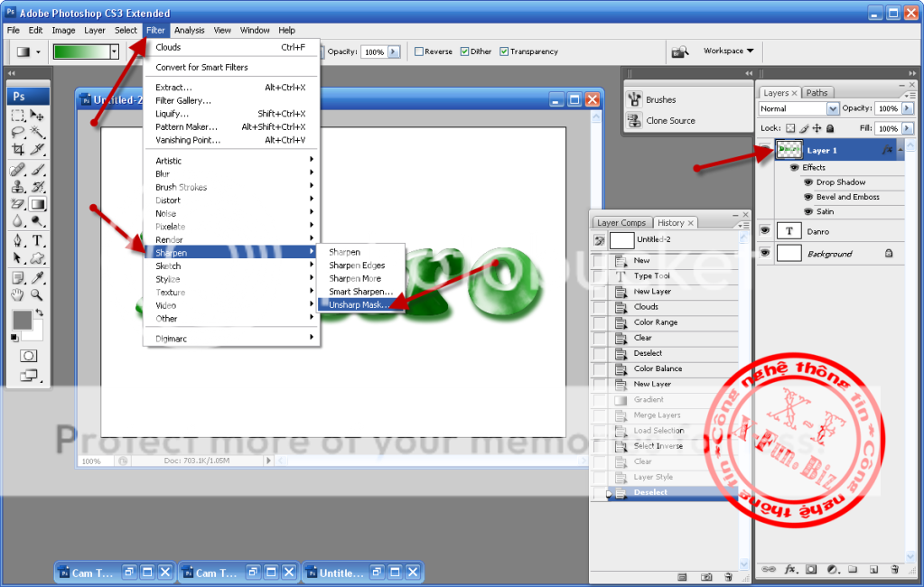The image size is (924, 587).
Task: Hide the Background layer
Action: [764, 253]
